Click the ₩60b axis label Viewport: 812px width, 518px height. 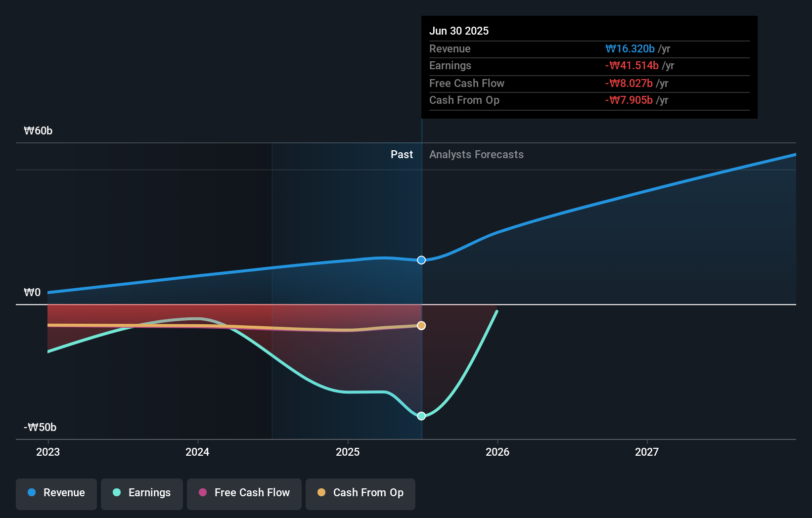click(x=38, y=130)
